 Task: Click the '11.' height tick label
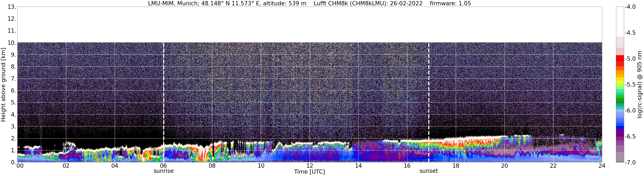click(x=12, y=31)
